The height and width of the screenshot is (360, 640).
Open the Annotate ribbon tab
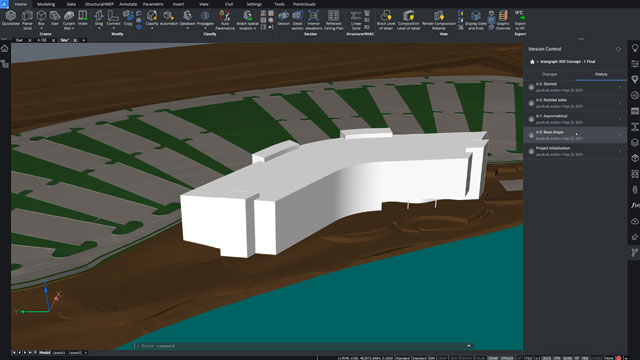pos(128,4)
